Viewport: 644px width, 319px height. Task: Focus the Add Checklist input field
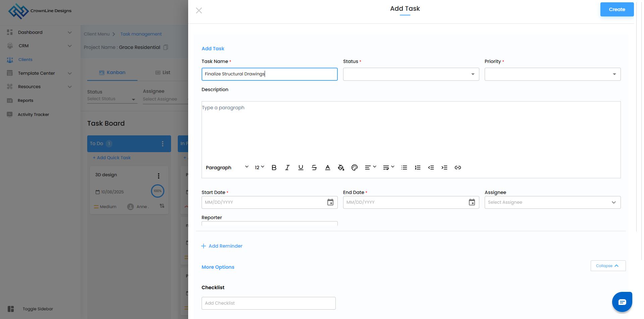(268, 303)
